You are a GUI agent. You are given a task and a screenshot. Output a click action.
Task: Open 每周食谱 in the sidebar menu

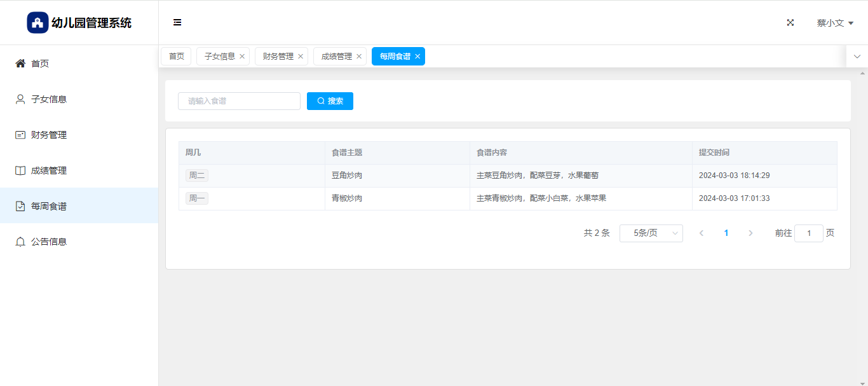pos(49,206)
